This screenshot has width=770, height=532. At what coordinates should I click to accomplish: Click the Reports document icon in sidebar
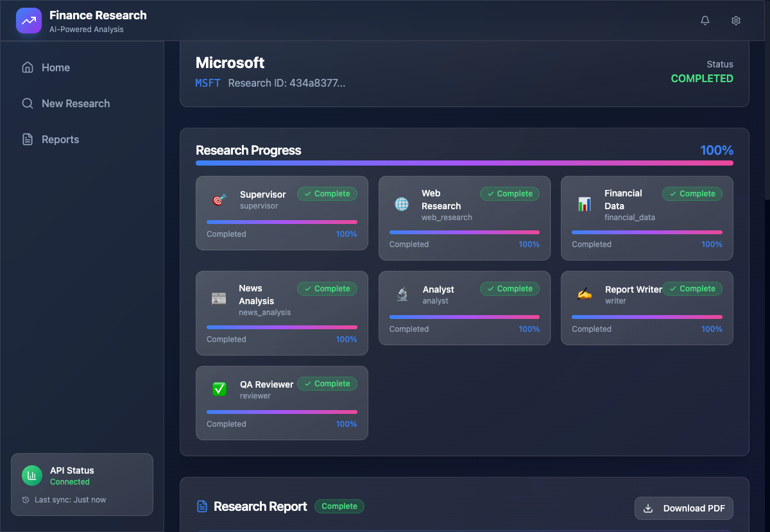[28, 139]
